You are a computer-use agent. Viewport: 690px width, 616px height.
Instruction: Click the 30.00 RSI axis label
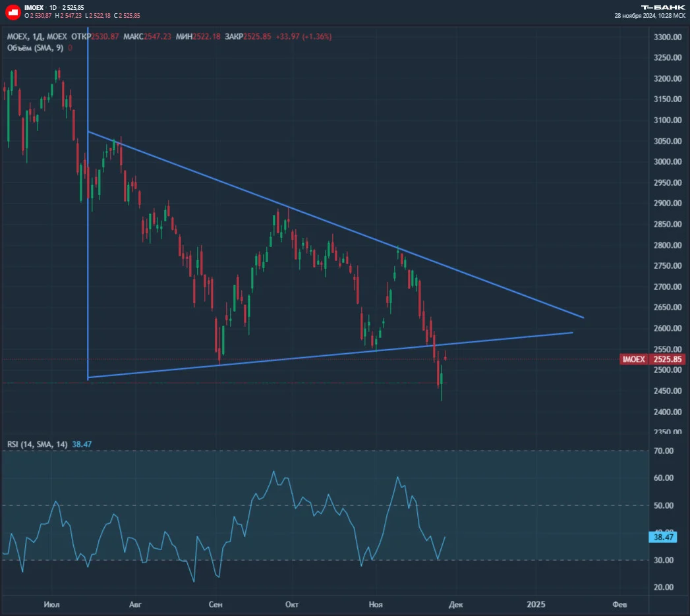[664, 560]
